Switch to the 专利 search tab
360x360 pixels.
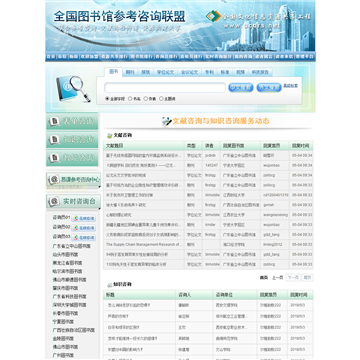click(x=209, y=72)
